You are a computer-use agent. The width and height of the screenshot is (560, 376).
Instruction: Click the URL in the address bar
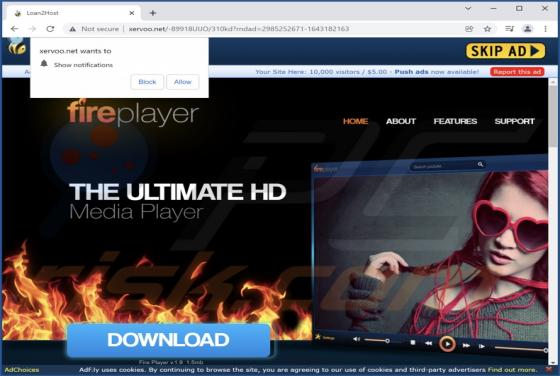pyautogui.click(x=239, y=29)
